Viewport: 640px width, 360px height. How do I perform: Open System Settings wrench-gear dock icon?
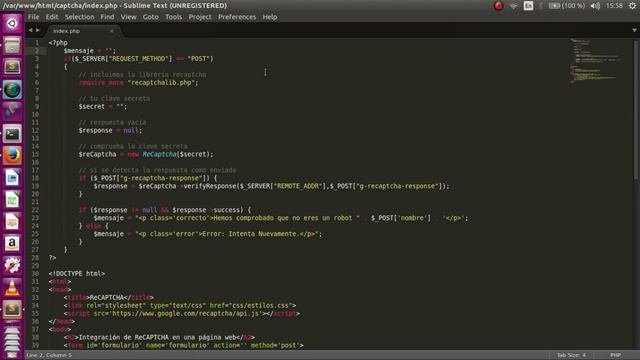click(12, 266)
